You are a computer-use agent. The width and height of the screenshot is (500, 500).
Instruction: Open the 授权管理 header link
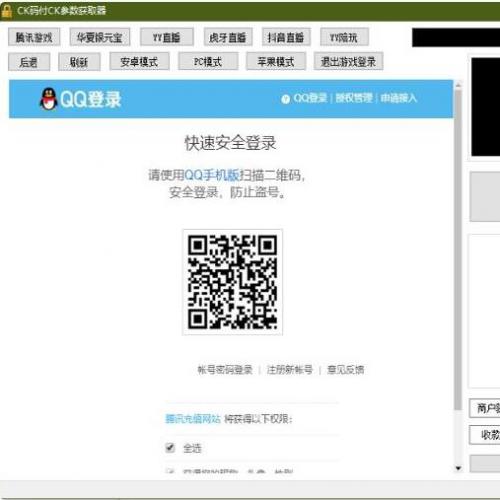point(354,98)
